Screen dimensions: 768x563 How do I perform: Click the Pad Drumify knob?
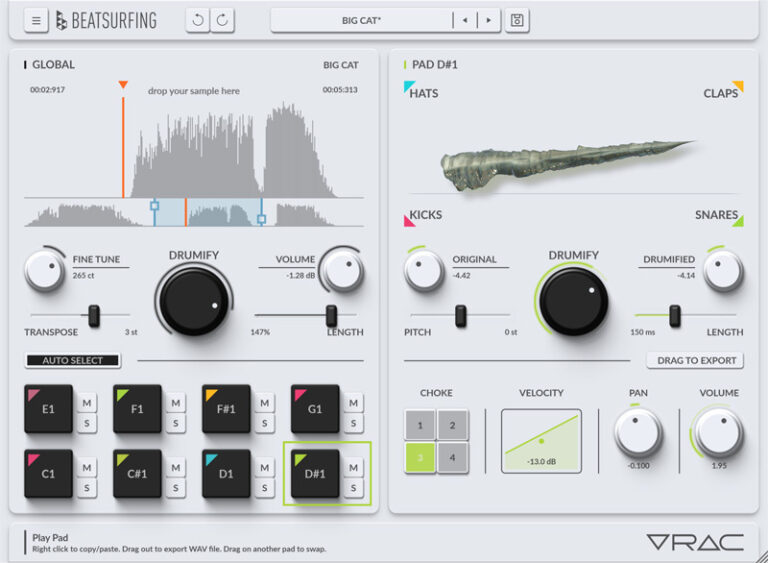(x=574, y=301)
